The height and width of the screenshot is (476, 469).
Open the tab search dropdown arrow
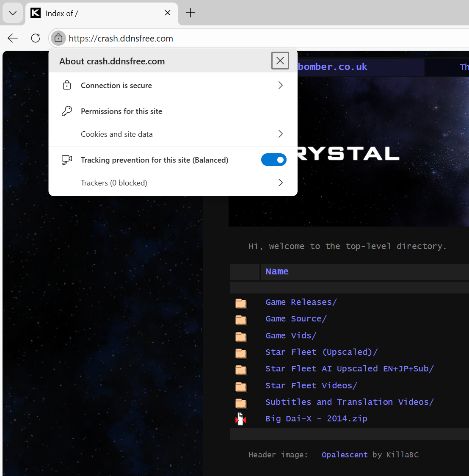pyautogui.click(x=13, y=13)
